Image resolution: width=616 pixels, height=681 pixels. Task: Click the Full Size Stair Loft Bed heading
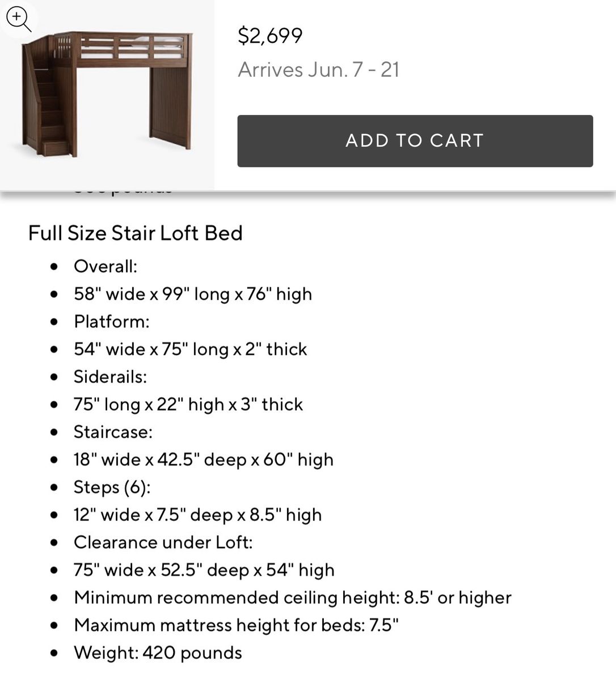pos(136,233)
